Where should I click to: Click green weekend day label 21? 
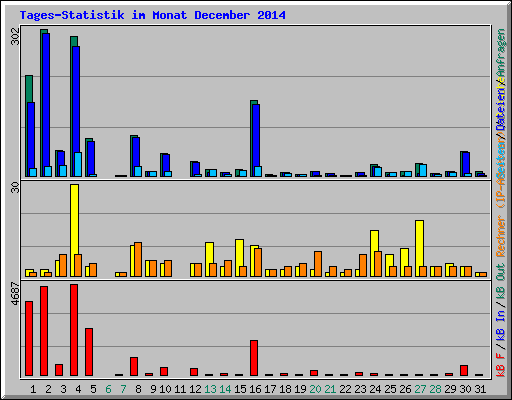[x=330, y=389]
